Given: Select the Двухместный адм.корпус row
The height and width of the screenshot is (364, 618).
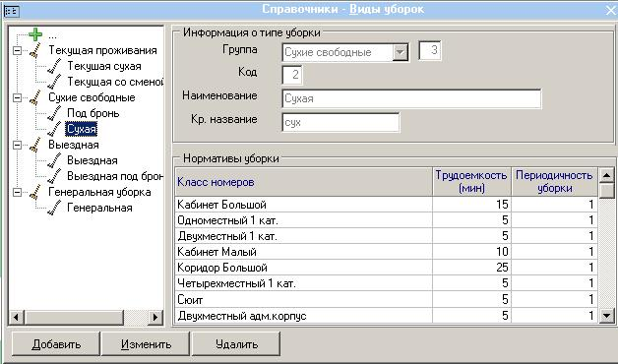Looking at the screenshot, I should point(386,316).
